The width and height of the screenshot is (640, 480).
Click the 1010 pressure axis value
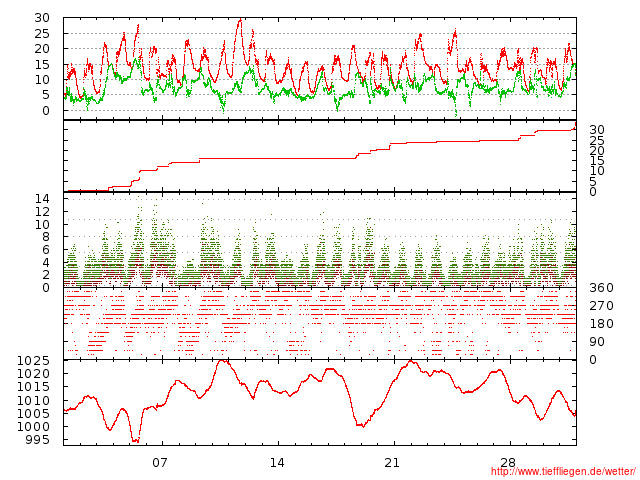(x=33, y=400)
